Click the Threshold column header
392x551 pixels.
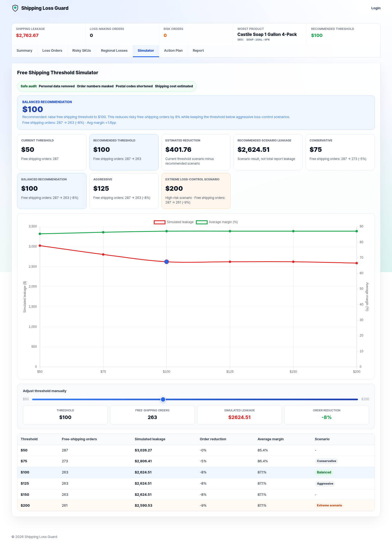click(29, 439)
